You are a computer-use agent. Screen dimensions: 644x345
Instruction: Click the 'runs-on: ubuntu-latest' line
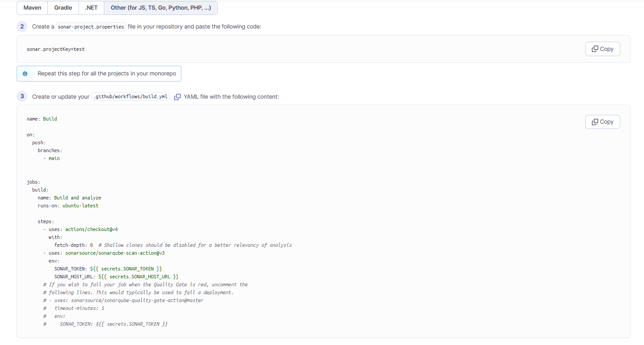(68, 206)
